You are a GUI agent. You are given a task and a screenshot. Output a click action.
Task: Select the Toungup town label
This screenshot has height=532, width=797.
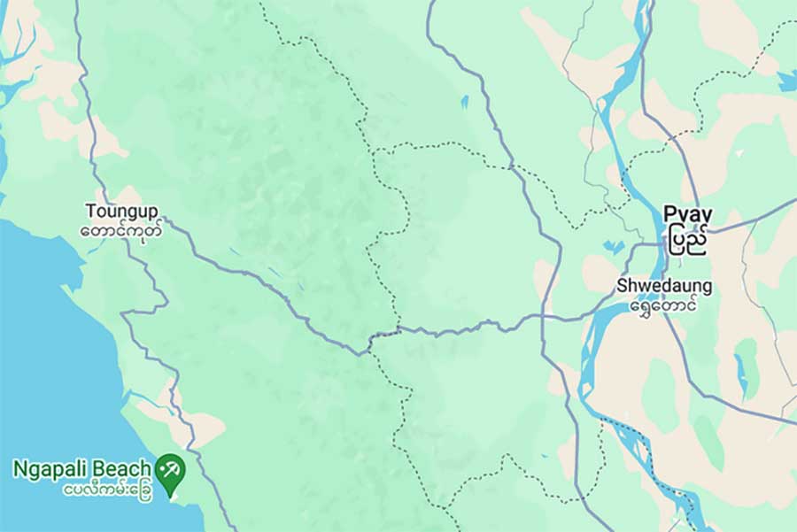122,211
